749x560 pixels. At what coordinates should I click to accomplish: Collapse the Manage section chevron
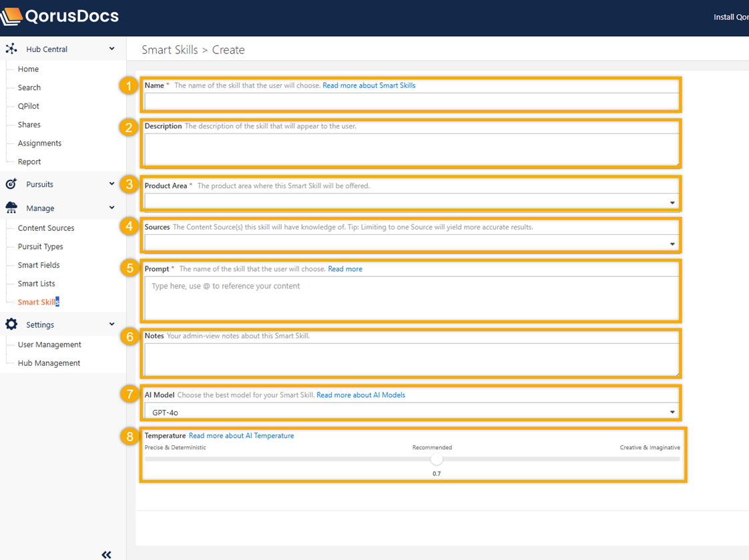point(111,208)
